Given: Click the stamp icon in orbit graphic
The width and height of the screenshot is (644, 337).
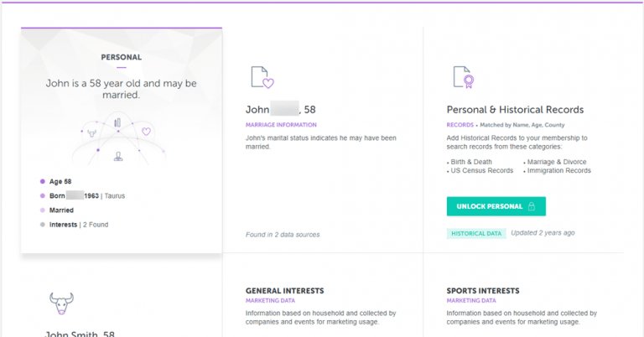Looking at the screenshot, I should tap(118, 157).
